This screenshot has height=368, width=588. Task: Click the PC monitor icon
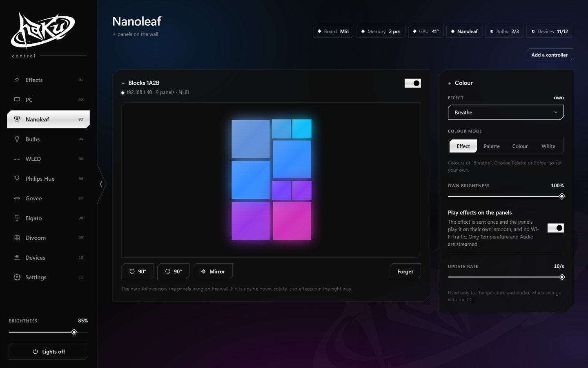(17, 99)
